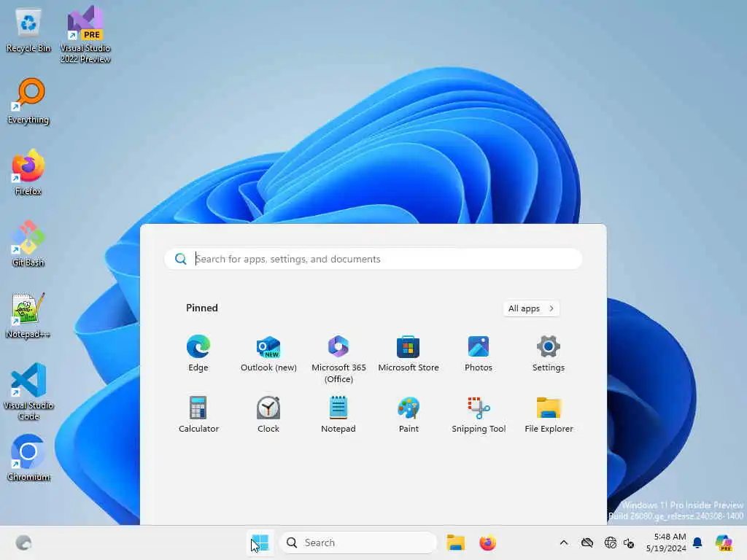
Task: Open OneDrive cloud tray icon
Action: (x=587, y=542)
